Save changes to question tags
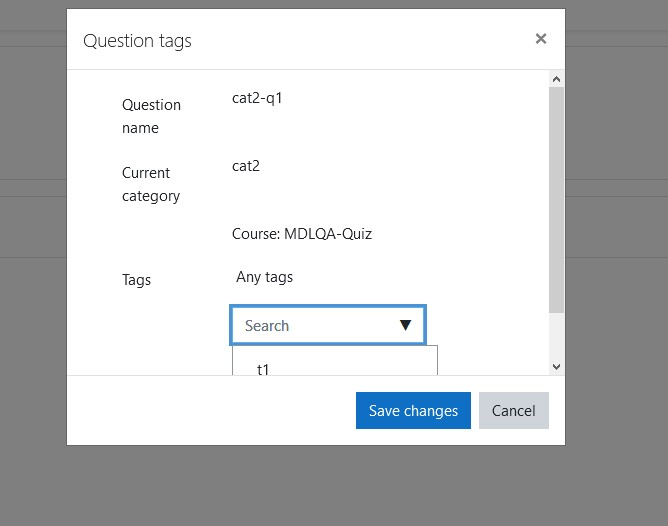This screenshot has height=526, width=668. tap(413, 411)
